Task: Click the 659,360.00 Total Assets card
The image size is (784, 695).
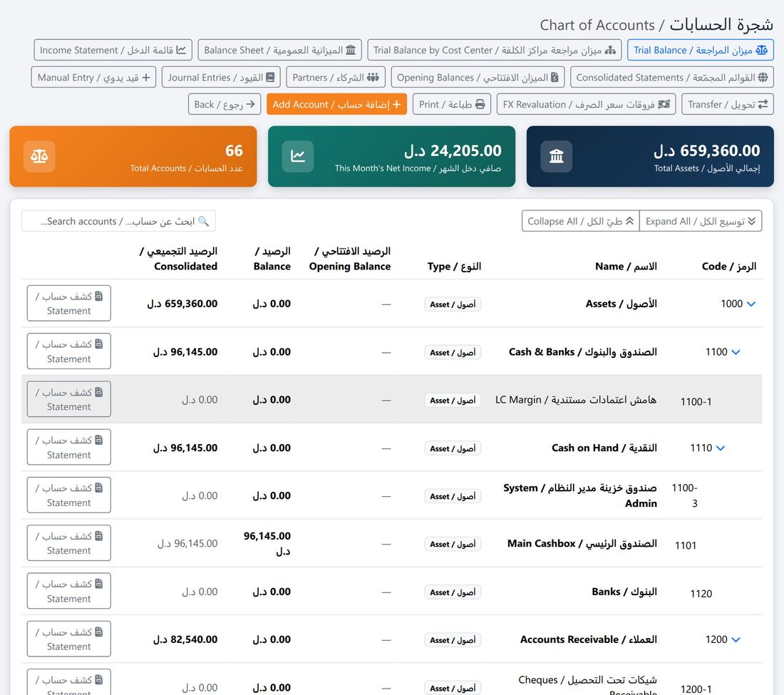Action: tap(650, 157)
